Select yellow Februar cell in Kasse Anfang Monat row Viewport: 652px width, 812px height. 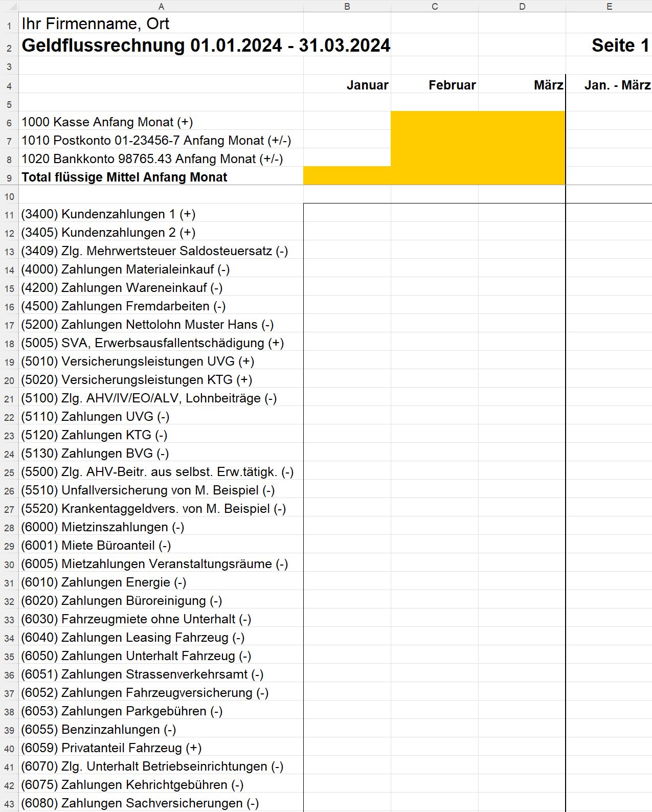click(435, 121)
